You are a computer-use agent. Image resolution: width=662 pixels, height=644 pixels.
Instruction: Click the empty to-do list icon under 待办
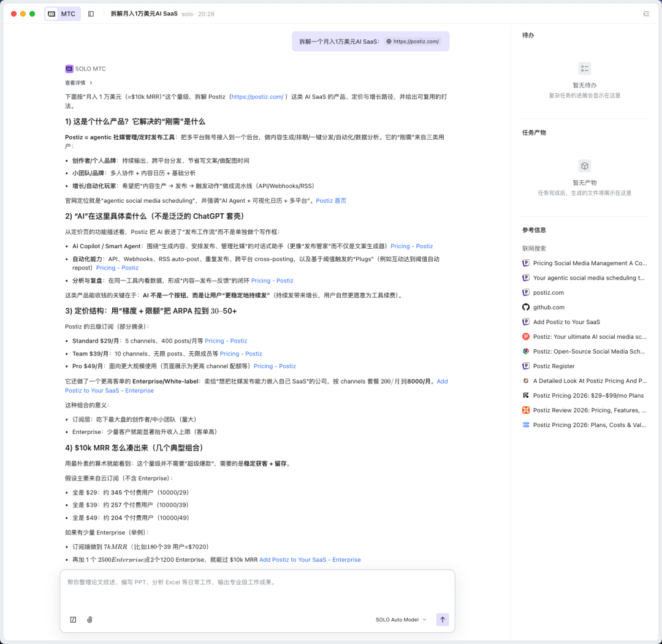pyautogui.click(x=584, y=69)
